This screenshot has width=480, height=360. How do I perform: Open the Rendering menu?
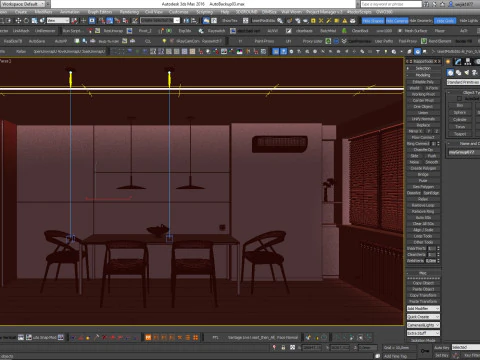(x=129, y=12)
